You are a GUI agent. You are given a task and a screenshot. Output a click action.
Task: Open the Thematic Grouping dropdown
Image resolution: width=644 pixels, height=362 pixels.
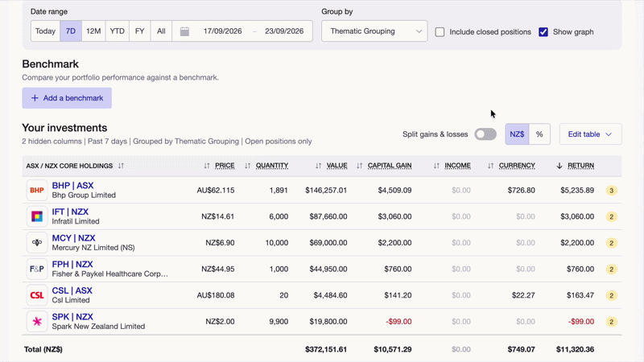point(374,31)
